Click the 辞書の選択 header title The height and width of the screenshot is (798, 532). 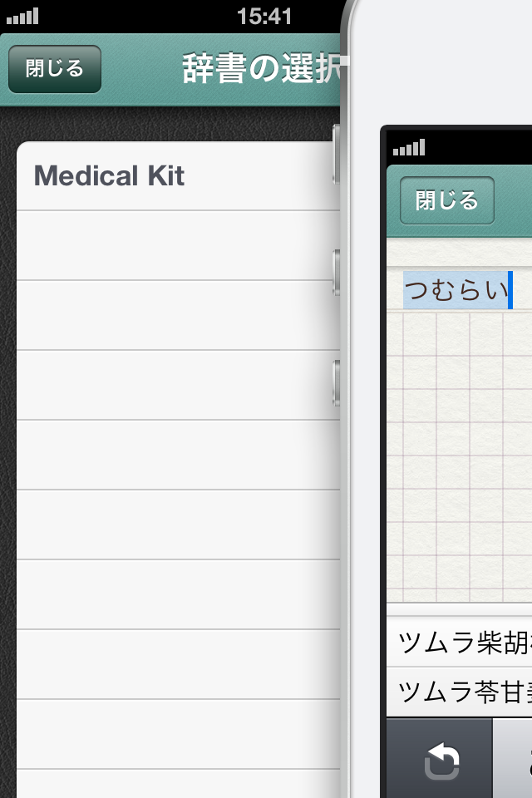coord(261,68)
